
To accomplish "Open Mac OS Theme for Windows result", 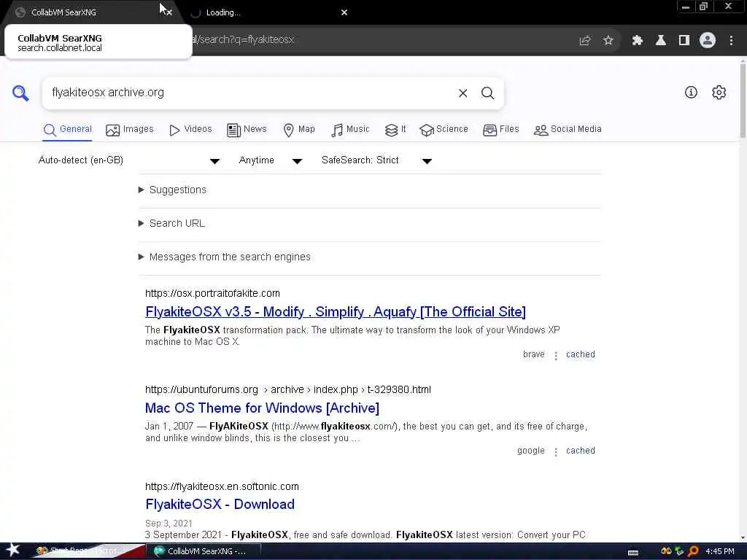I will tap(262, 408).
